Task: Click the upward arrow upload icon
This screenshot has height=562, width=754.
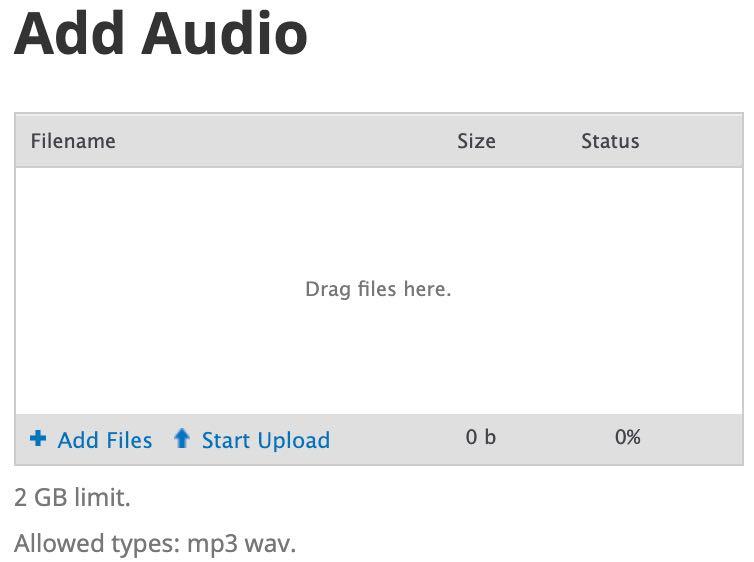Action: tap(181, 439)
